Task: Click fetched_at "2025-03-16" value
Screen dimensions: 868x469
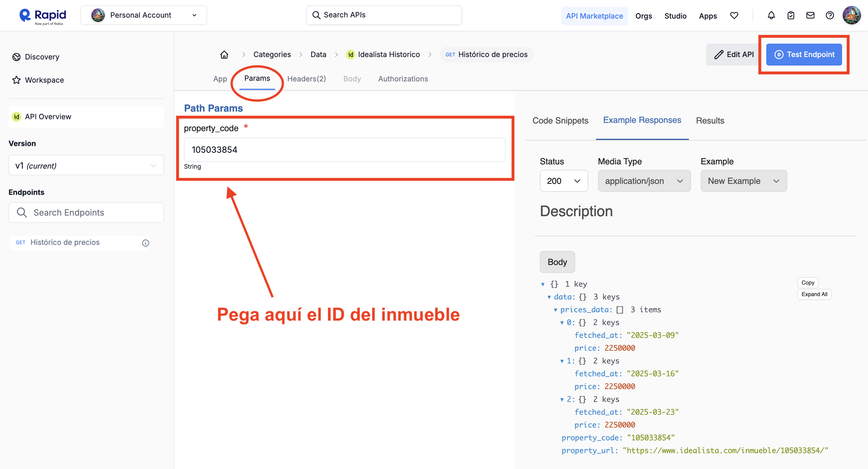Action: [653, 374]
